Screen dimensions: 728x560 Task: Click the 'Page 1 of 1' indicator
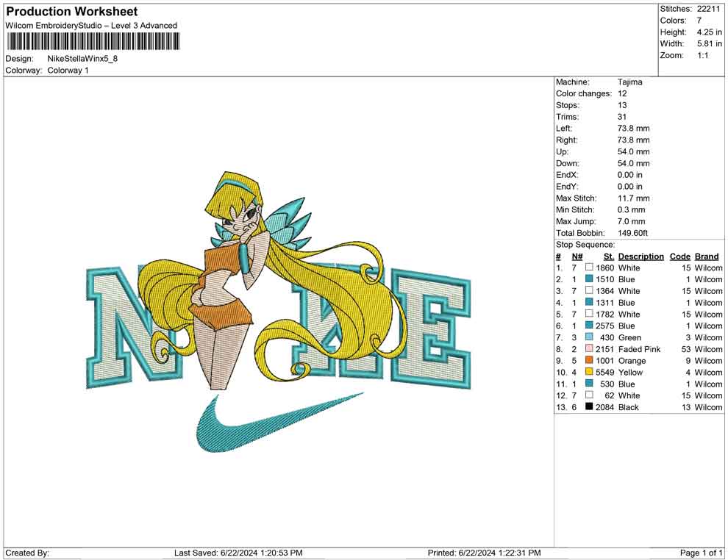701,553
